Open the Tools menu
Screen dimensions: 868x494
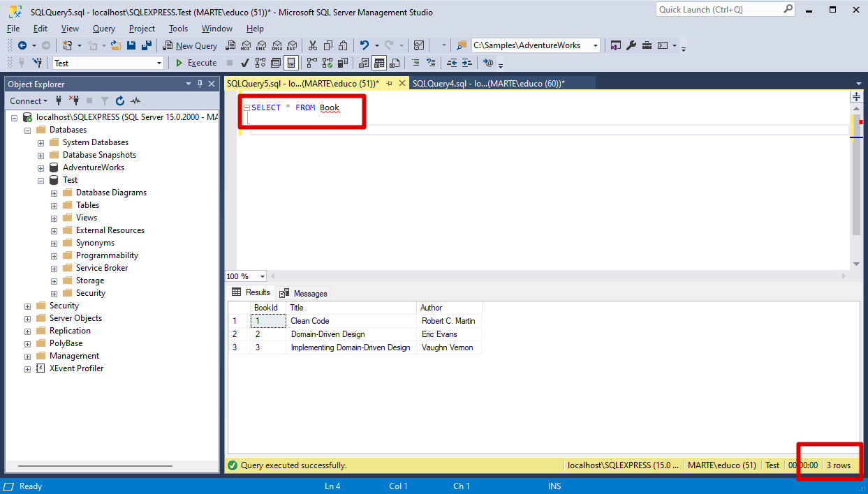tap(178, 29)
